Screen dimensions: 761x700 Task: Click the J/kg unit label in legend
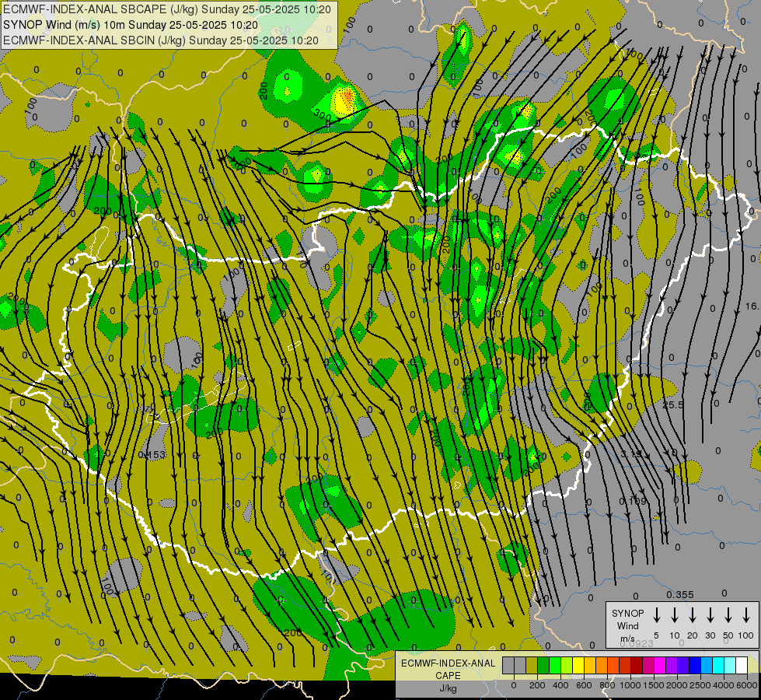tap(448, 688)
